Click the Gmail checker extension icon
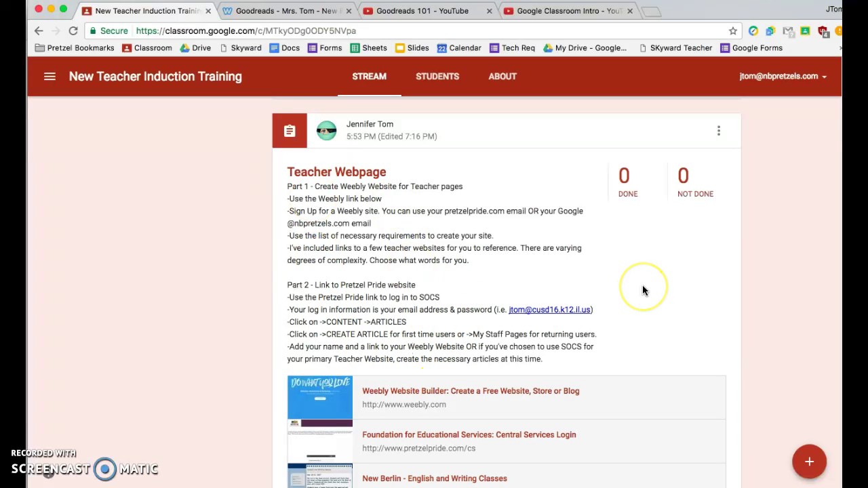 788,30
